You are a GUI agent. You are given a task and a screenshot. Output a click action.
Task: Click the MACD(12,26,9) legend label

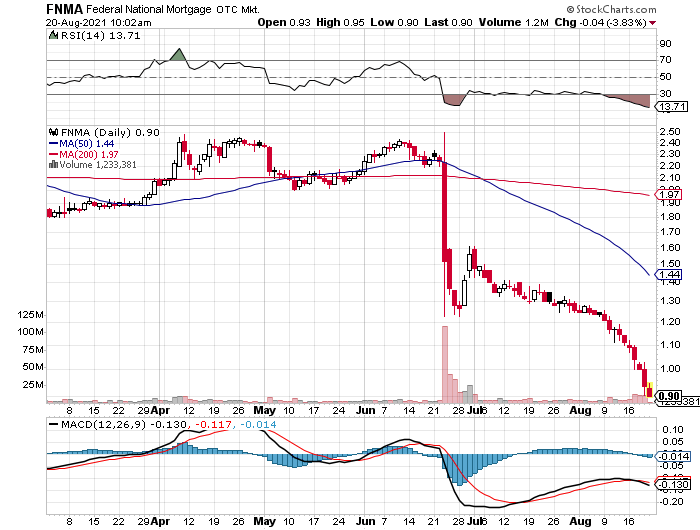[103, 424]
